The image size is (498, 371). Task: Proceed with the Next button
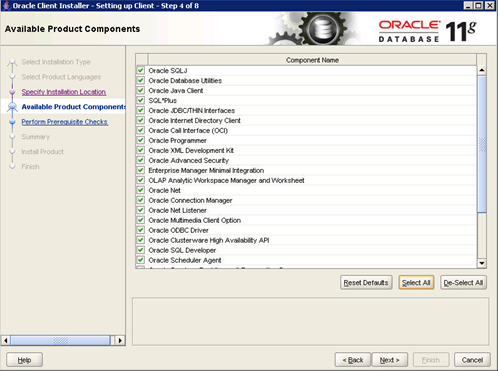click(389, 360)
